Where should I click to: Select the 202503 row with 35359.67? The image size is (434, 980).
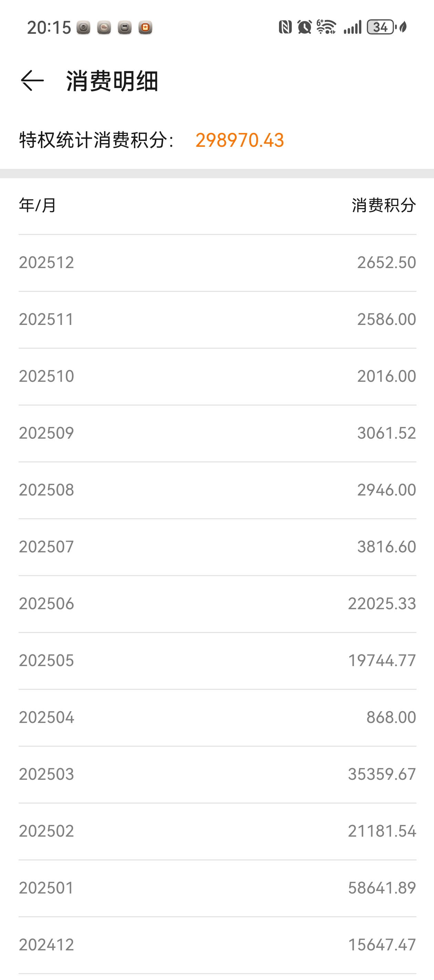tap(217, 774)
